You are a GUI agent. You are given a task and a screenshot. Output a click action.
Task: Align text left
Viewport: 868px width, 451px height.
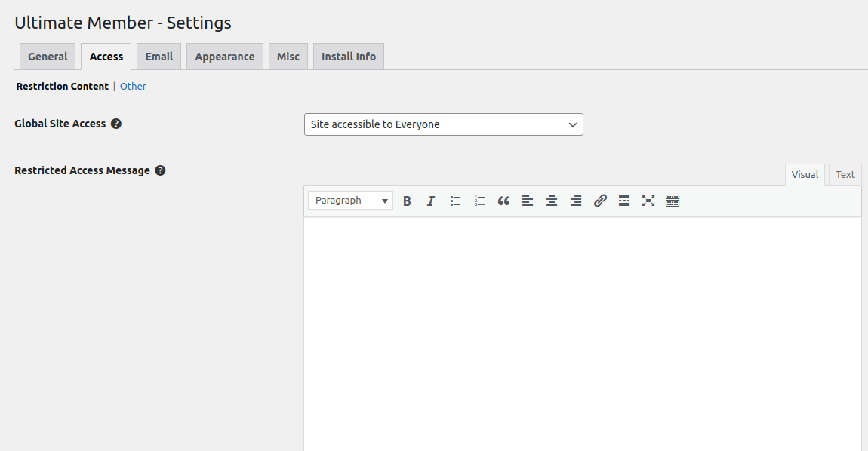(x=528, y=201)
